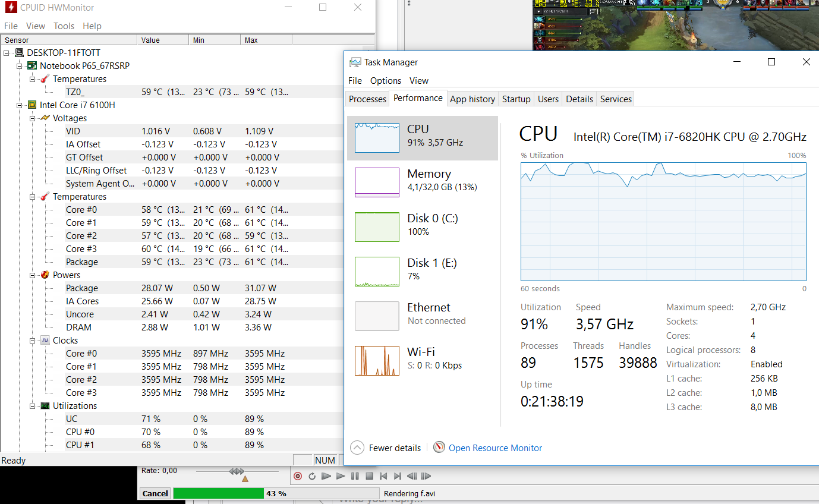819x504 pixels.
Task: Open the Resource Monitor link
Action: click(495, 448)
